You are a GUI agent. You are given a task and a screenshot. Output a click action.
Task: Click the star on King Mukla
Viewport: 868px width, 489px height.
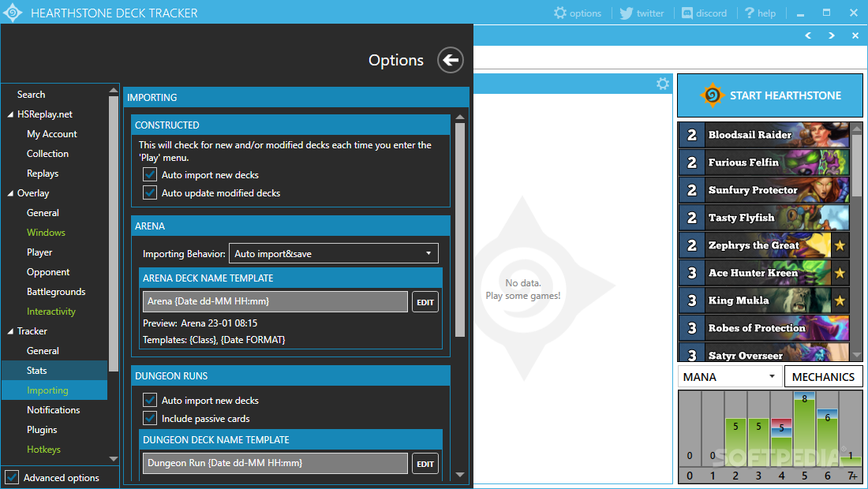click(x=840, y=300)
